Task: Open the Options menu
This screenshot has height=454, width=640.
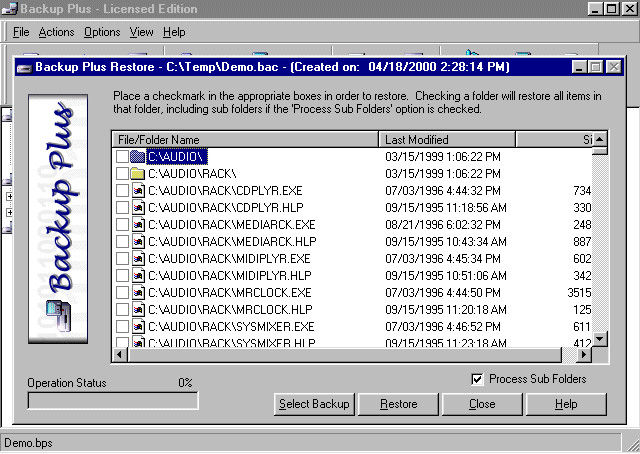Action: [x=102, y=32]
